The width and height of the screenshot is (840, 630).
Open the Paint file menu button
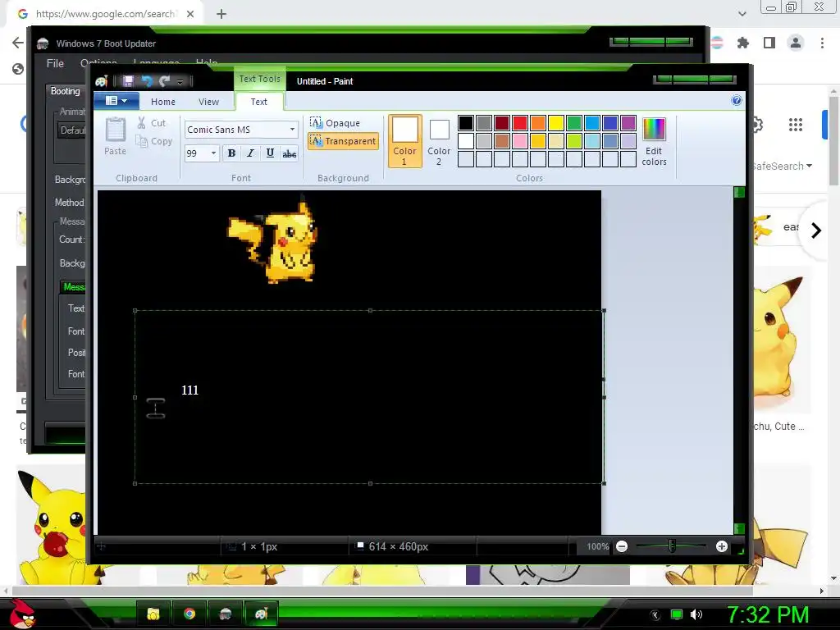pos(116,101)
